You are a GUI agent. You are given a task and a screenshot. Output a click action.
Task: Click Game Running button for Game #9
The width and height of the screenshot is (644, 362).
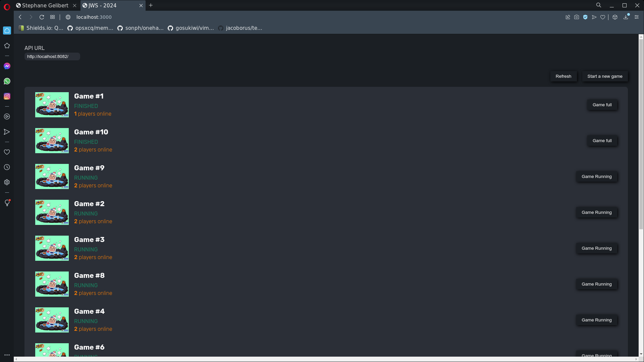[x=596, y=177]
